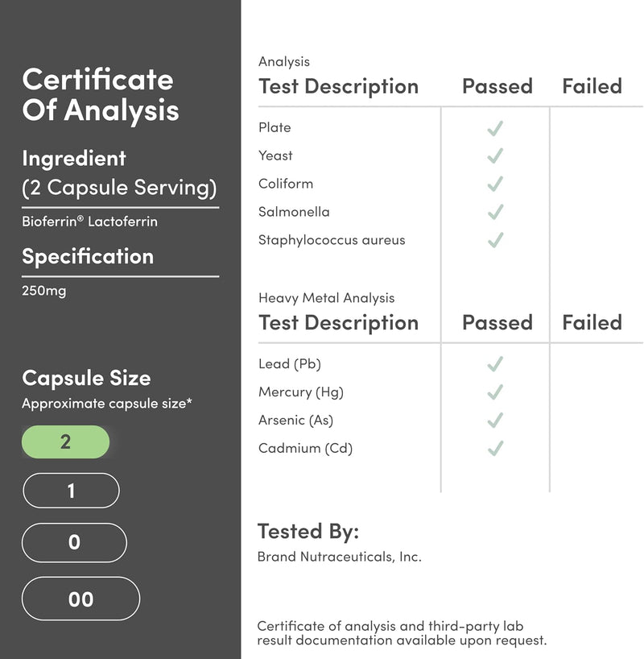Click the Plate passed checkmark
Image resolution: width=644 pixels, height=659 pixels.
(495, 128)
